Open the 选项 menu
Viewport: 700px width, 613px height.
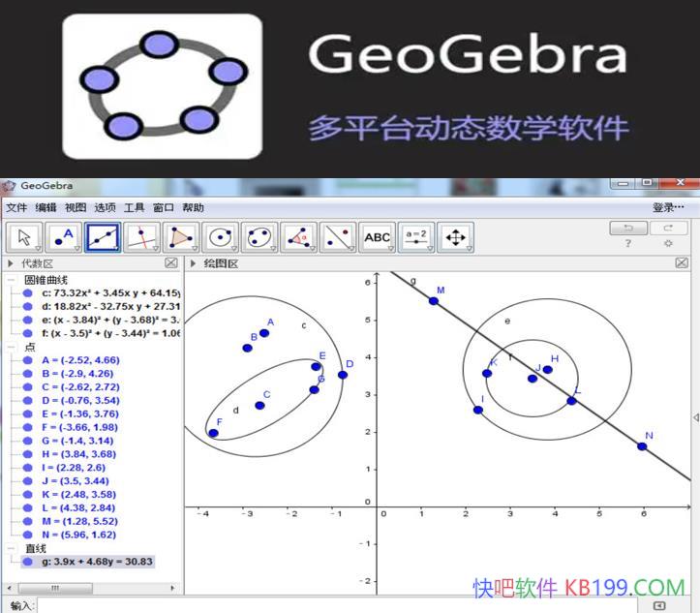pyautogui.click(x=105, y=207)
